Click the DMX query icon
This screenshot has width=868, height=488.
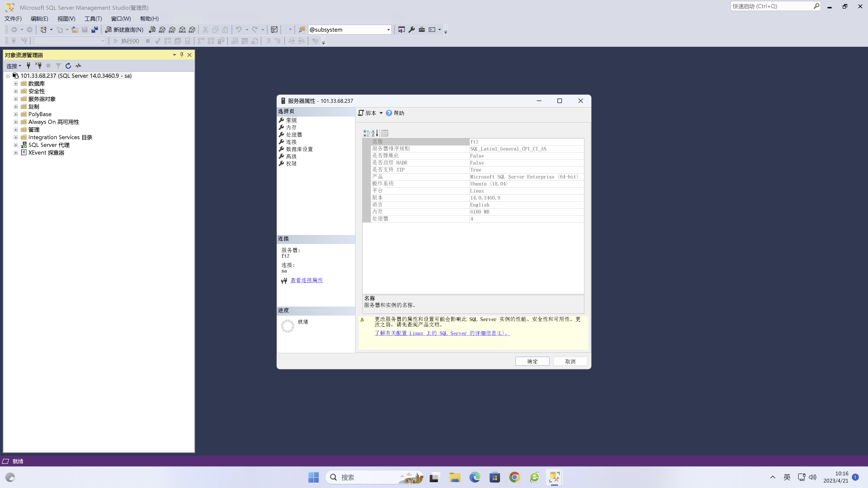pyautogui.click(x=172, y=30)
